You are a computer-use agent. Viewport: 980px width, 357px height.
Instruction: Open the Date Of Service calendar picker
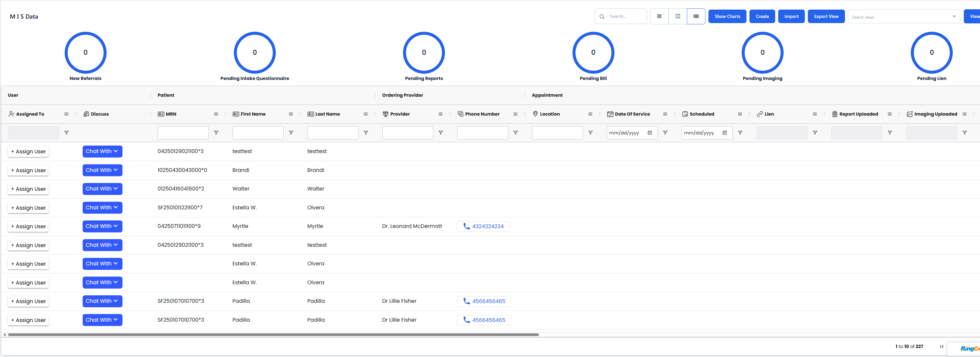click(x=651, y=133)
